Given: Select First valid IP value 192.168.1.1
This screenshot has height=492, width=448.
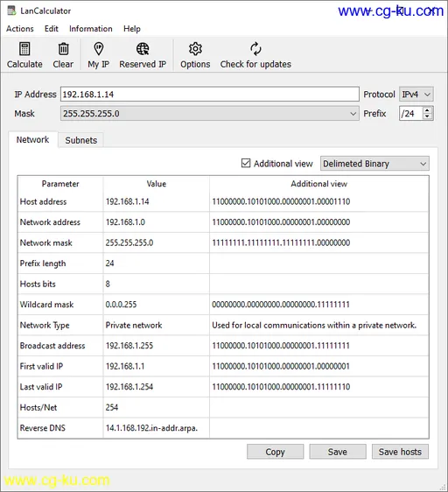Looking at the screenshot, I should point(157,366).
